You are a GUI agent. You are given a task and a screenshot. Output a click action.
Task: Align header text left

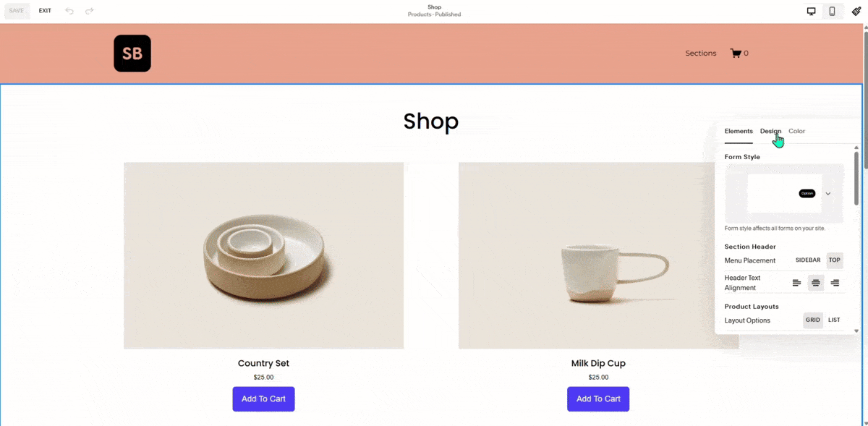pyautogui.click(x=797, y=283)
